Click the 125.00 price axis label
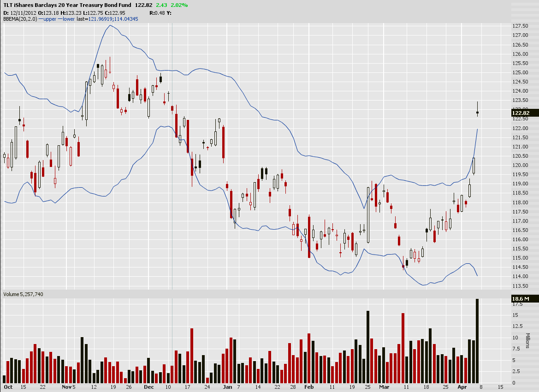Image resolution: width=539 pixels, height=392 pixels. pyautogui.click(x=520, y=72)
